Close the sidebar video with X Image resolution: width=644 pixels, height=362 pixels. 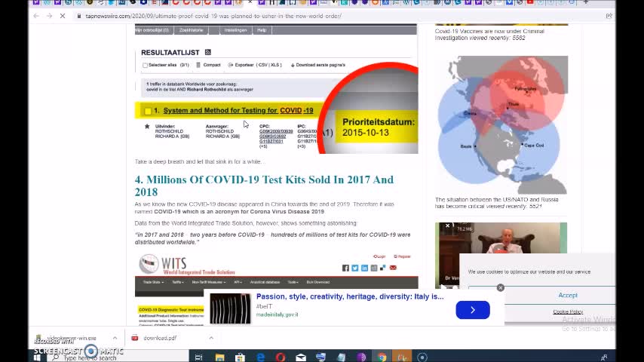point(447,225)
